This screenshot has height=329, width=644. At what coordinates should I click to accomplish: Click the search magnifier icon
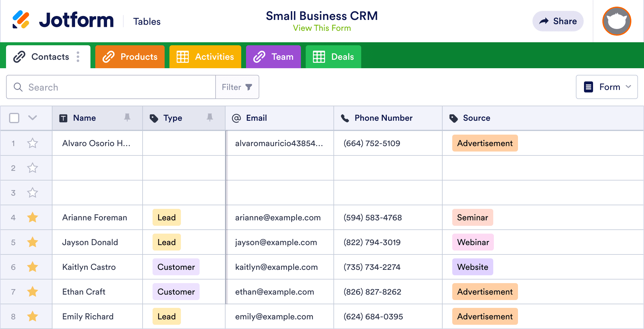[x=18, y=87]
